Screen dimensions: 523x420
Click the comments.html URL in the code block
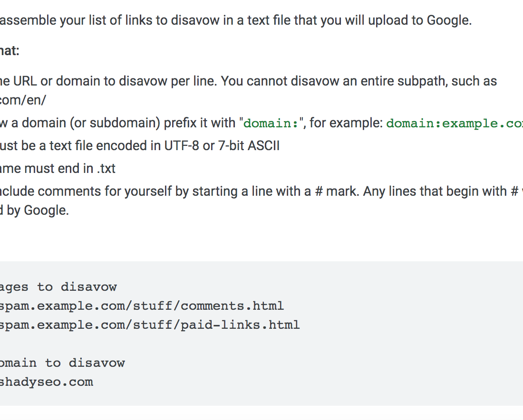[x=142, y=306]
